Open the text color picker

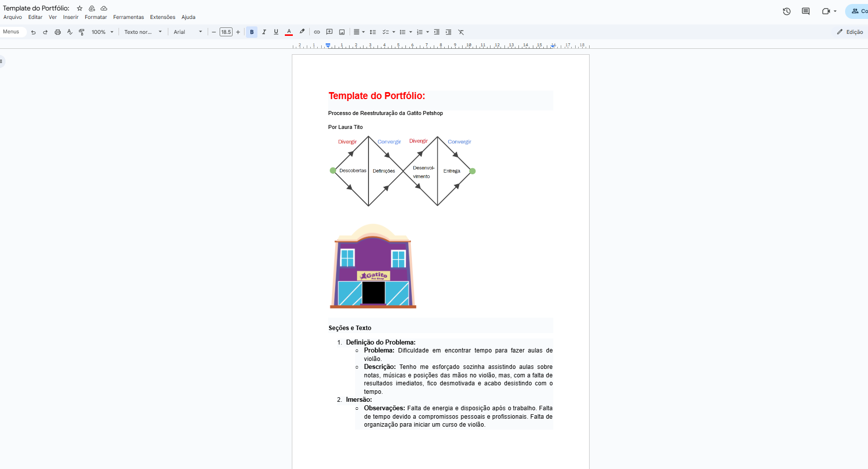pos(289,32)
